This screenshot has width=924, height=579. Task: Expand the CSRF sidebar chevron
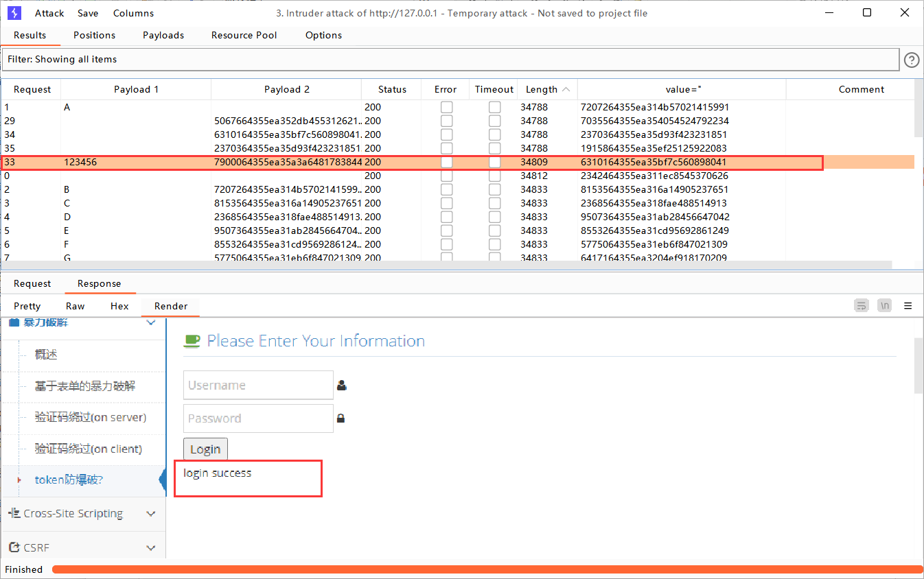click(151, 548)
